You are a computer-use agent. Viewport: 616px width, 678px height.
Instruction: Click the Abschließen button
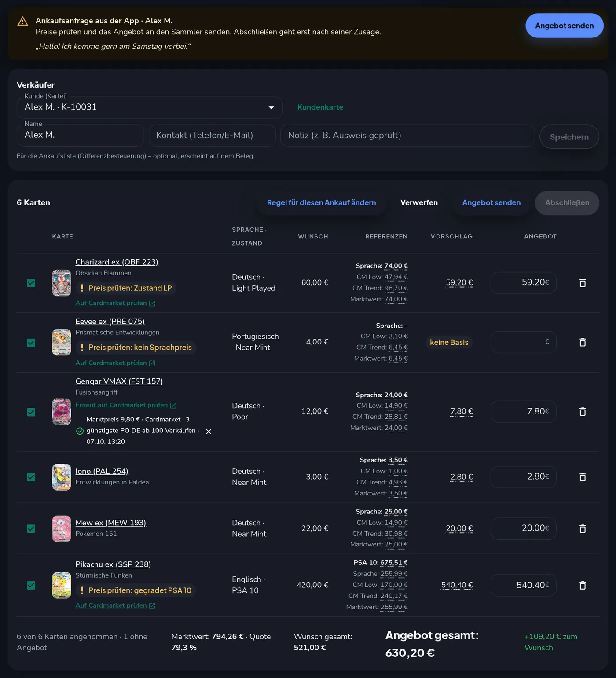[x=567, y=203]
